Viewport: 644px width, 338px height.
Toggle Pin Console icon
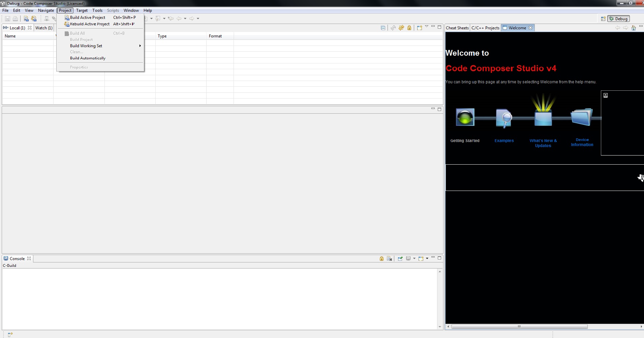[x=400, y=258]
